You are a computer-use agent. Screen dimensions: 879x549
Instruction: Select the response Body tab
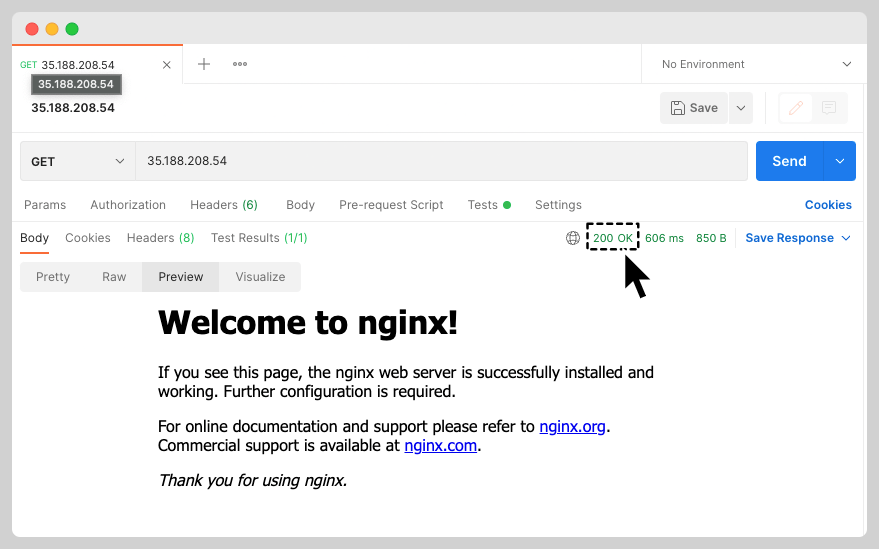tap(34, 238)
